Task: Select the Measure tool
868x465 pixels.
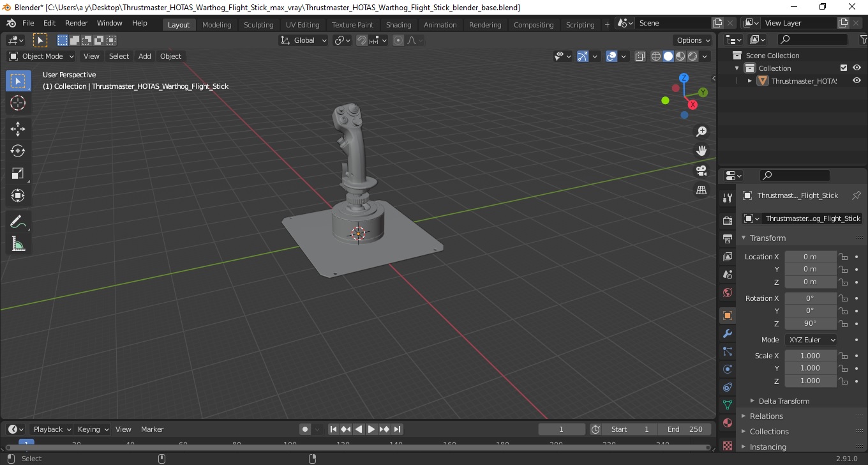Action: click(x=18, y=244)
